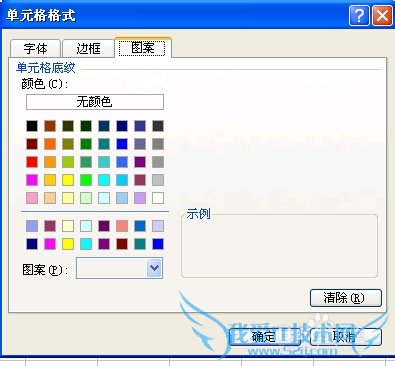Viewport: 395px width, 366px height.
Task: Choose the dark maroon swatch in the bottom row
Action: tap(122, 244)
